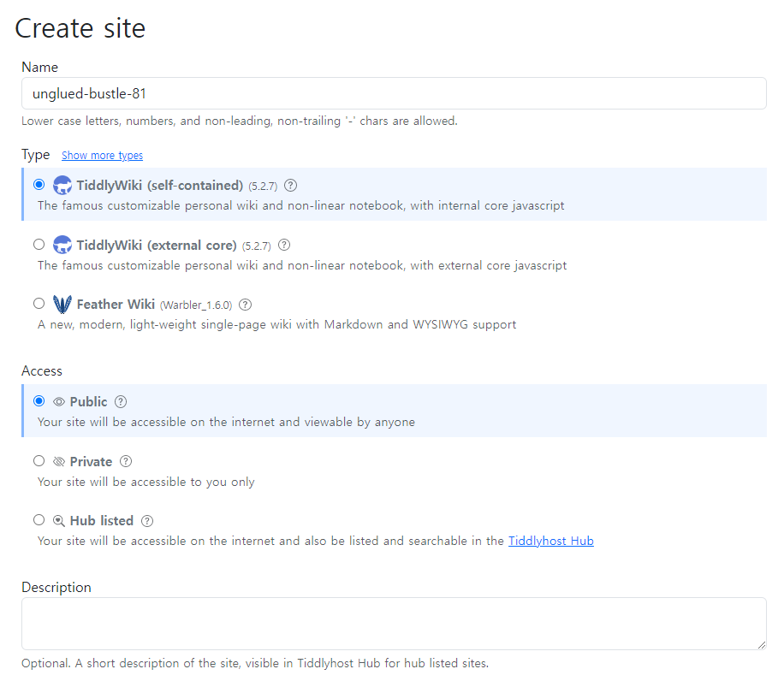Image resolution: width=784 pixels, height=681 pixels.
Task: Click 'light-weight single-page wiki' description line
Action: point(277,324)
